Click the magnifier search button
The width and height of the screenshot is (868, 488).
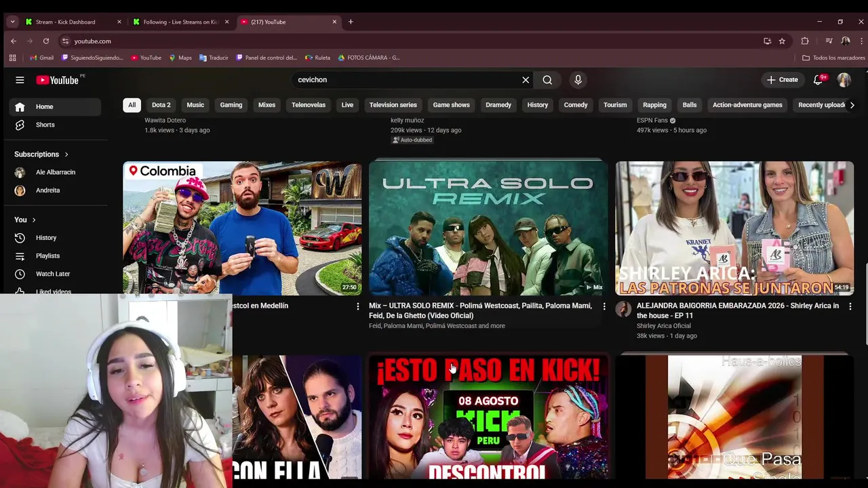(547, 80)
